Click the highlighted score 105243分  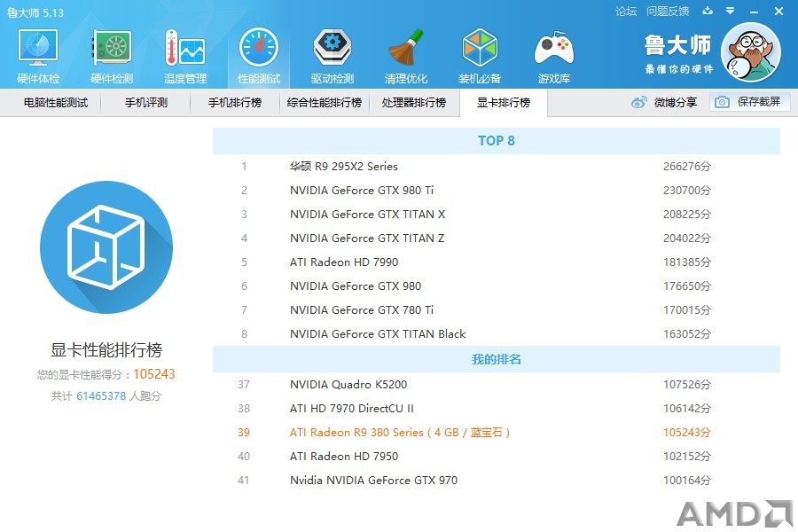687,432
